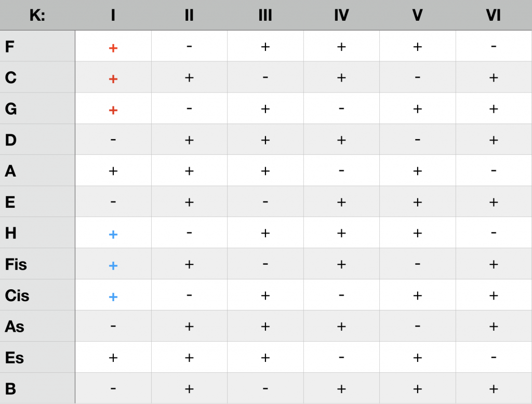This screenshot has height=404, width=532.
Task: Click the cell at row C, column II
Action: pos(189,78)
